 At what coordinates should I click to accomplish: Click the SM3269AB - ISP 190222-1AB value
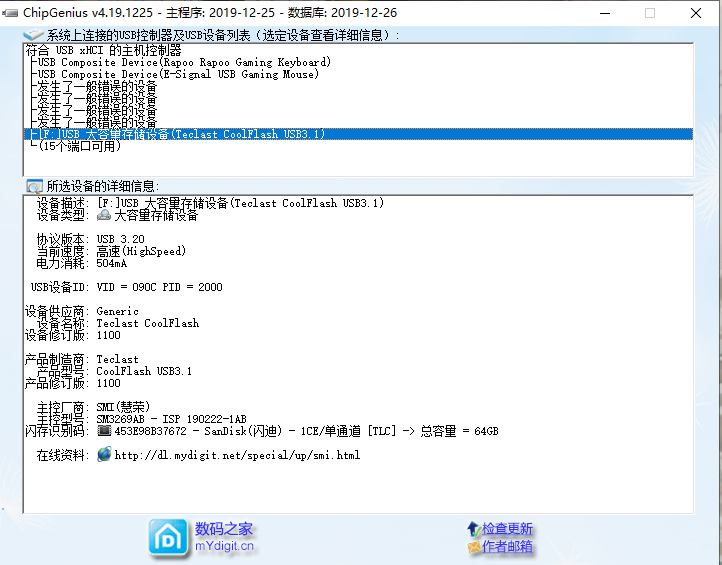coord(171,419)
